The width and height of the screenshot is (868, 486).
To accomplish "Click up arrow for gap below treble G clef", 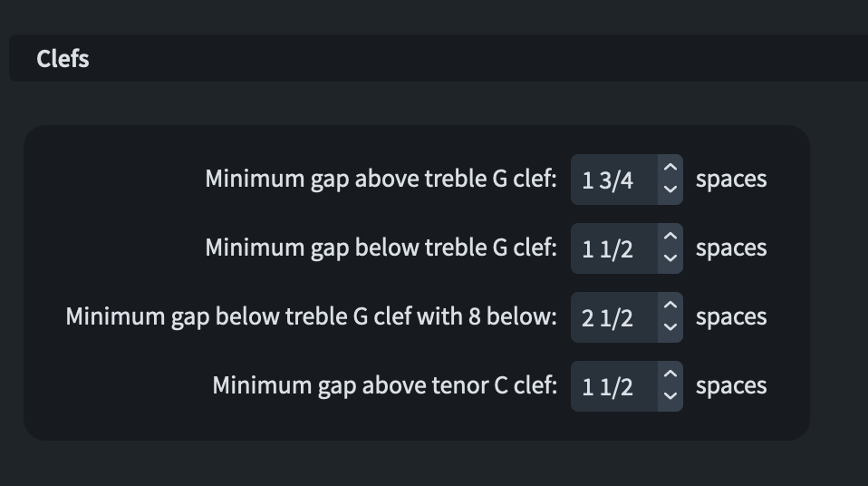I will (670, 238).
